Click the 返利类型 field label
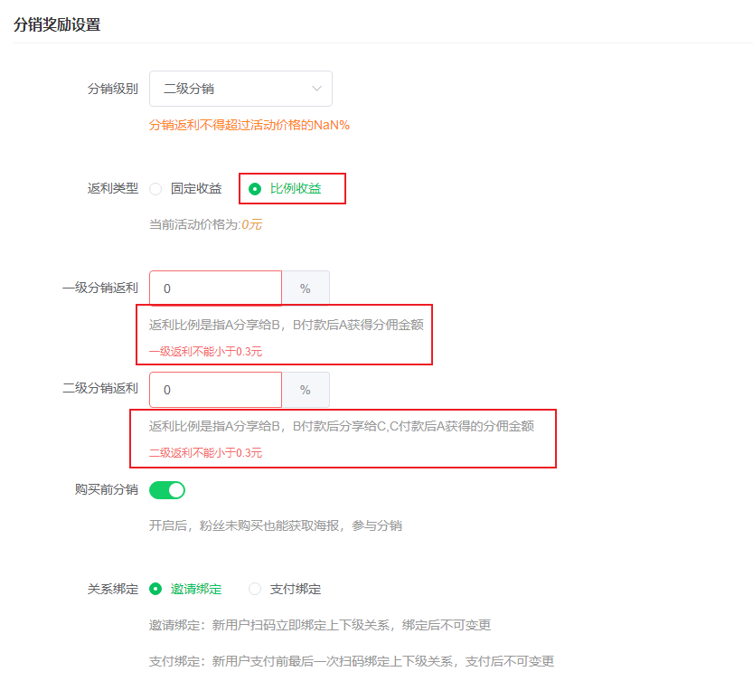The height and width of the screenshot is (700, 753). pyautogui.click(x=111, y=188)
